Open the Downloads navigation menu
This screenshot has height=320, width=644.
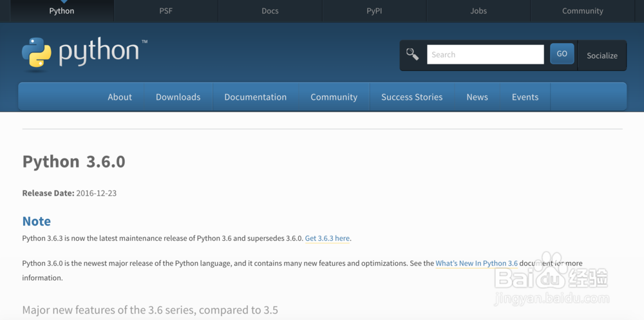point(178,97)
